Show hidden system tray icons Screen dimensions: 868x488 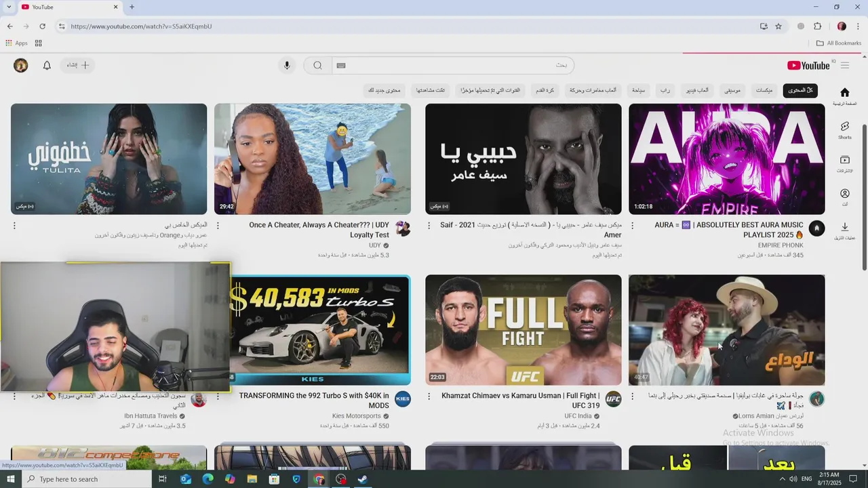[x=782, y=479]
